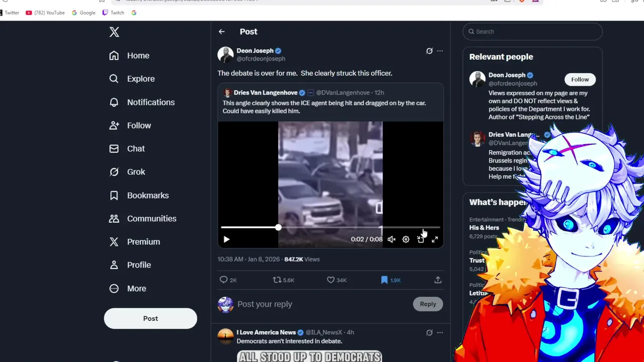Screen dimensions: 644x362
Task: Click the 847.2K Views count
Action: (x=302, y=259)
